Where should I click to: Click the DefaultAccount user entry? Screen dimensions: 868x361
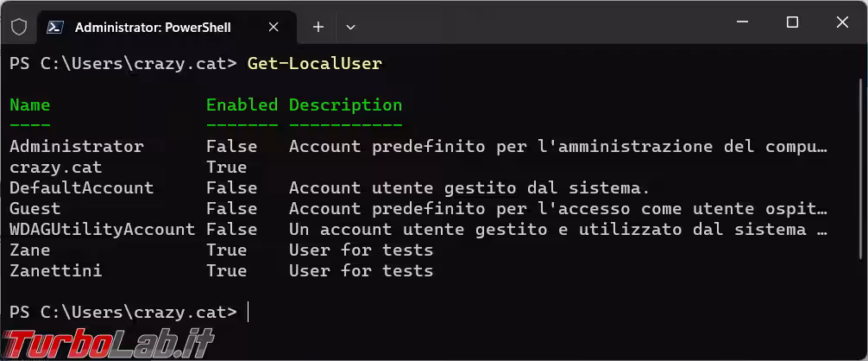(x=81, y=187)
